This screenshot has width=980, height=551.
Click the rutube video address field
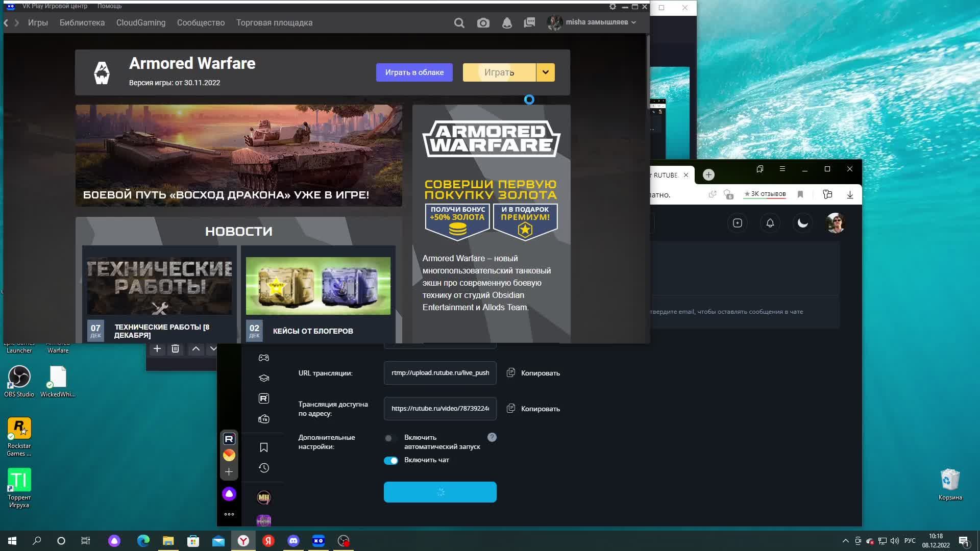click(x=440, y=409)
